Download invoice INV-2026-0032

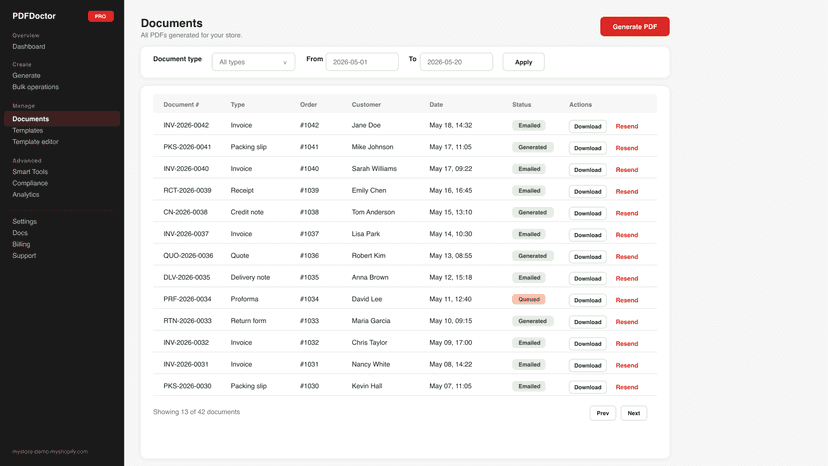point(588,343)
